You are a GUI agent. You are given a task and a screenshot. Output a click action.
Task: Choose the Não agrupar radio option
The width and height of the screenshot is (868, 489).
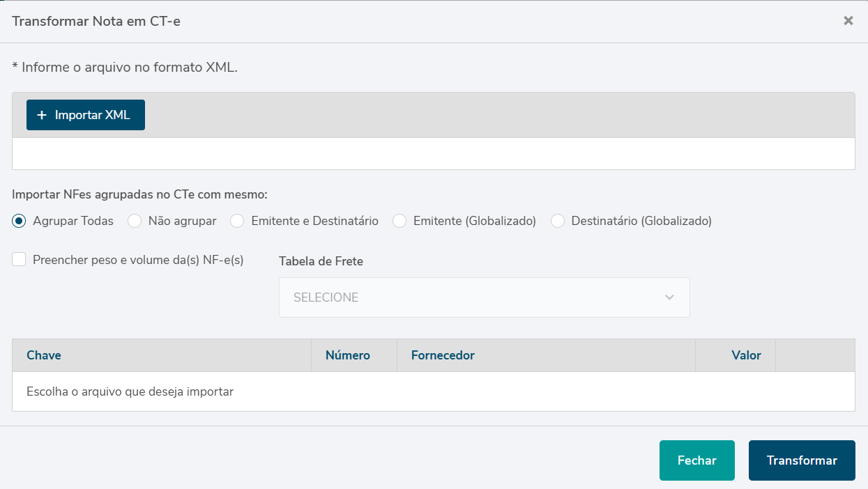click(135, 221)
